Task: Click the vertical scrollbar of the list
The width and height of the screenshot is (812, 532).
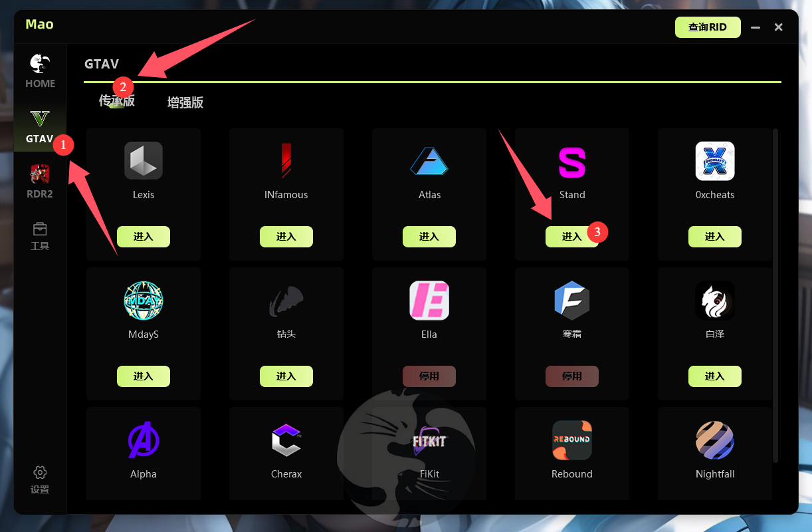Action: (x=775, y=295)
